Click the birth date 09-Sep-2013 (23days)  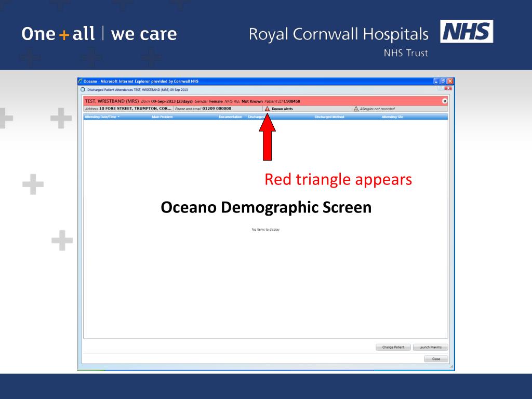[x=171, y=101]
